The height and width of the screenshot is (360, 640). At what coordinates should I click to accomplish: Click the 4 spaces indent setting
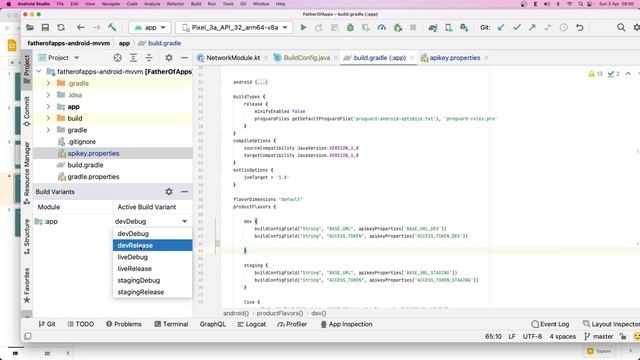click(x=562, y=336)
